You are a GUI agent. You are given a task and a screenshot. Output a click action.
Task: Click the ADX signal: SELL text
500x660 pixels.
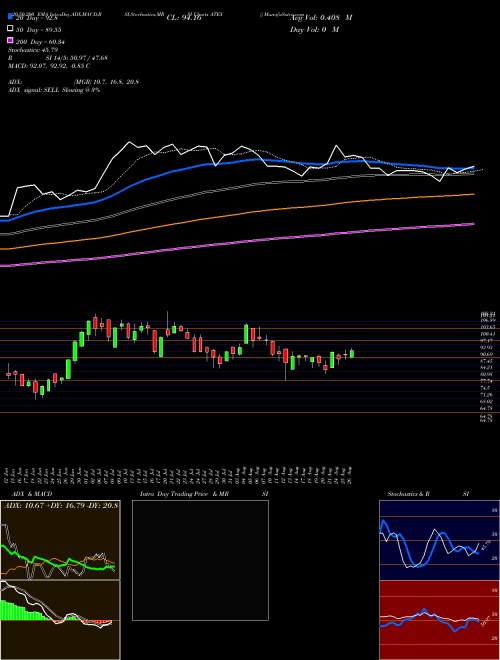click(x=34, y=90)
